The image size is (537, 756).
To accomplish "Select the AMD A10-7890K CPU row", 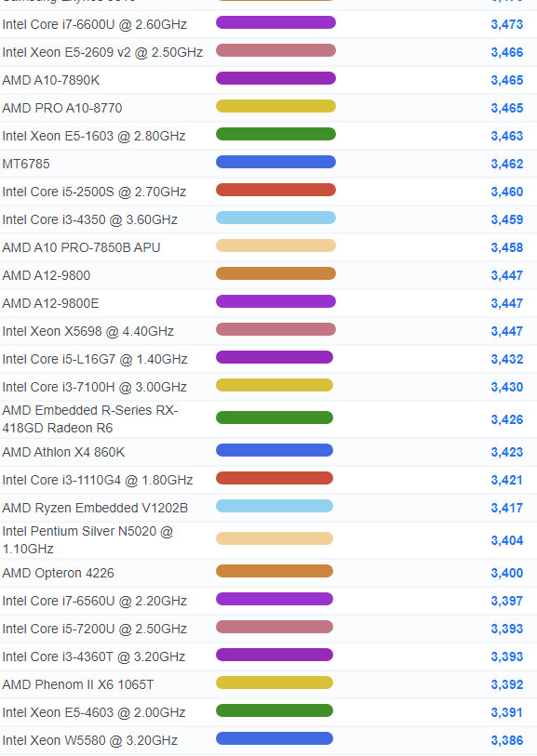I will click(51, 81).
